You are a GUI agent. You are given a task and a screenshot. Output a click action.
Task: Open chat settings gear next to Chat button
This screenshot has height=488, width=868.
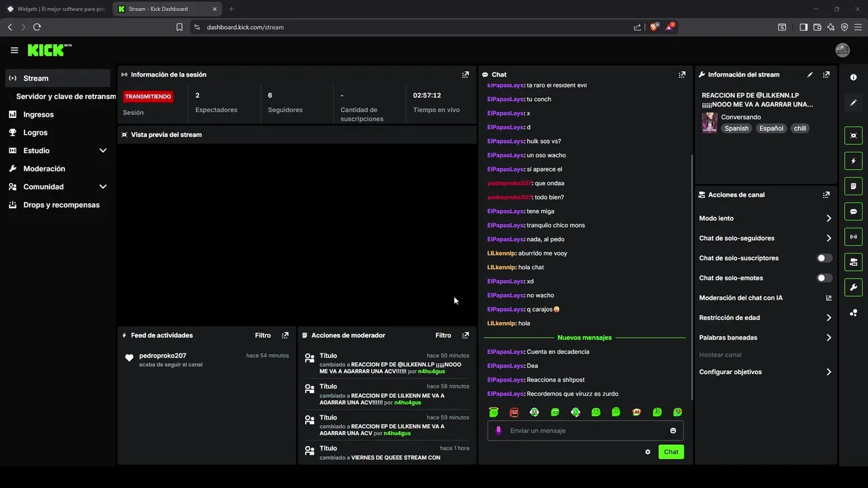point(648,452)
